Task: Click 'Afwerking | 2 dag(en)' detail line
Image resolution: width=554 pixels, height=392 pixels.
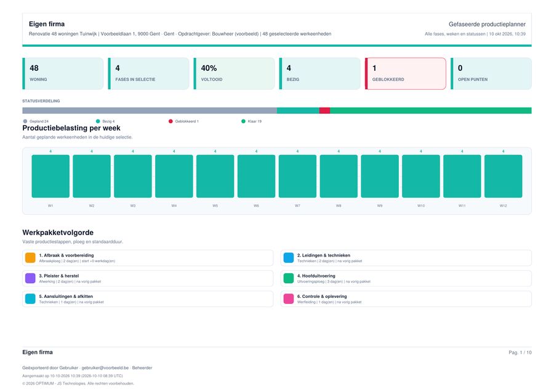Action: (x=70, y=281)
